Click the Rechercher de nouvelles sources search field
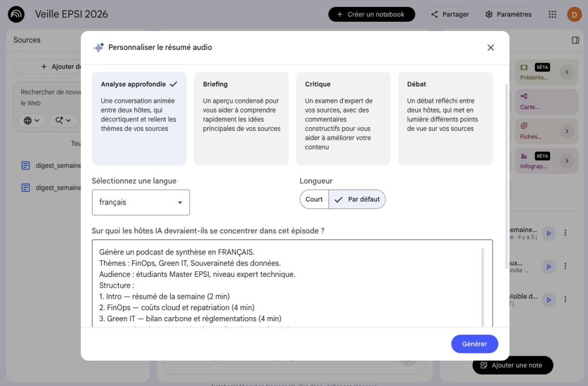 51,98
